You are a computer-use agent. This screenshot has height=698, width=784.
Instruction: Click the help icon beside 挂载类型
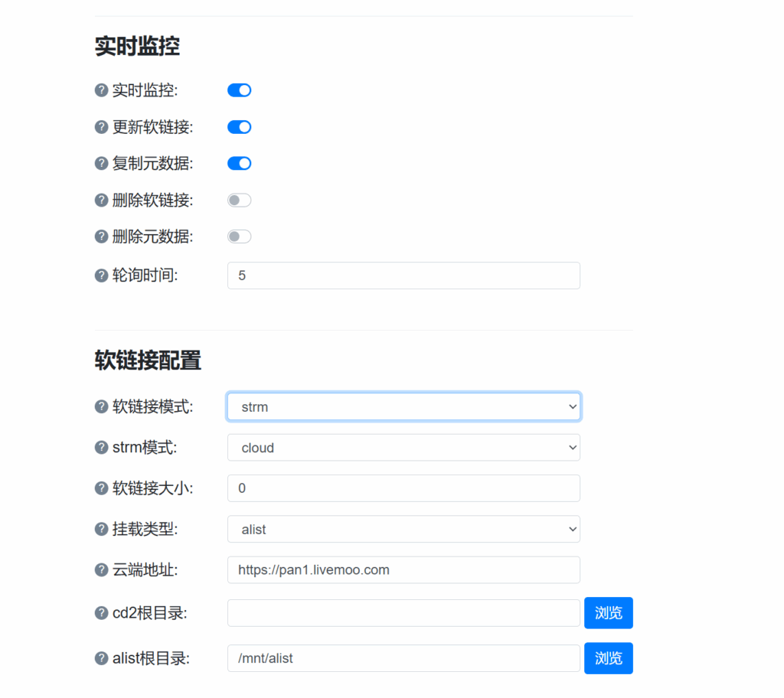tap(101, 529)
